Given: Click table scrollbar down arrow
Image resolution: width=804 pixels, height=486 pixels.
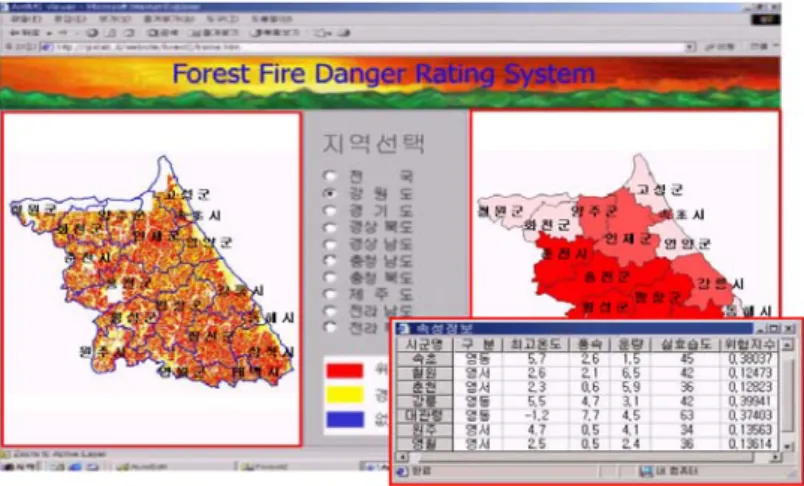Looking at the screenshot, I should [787, 445].
